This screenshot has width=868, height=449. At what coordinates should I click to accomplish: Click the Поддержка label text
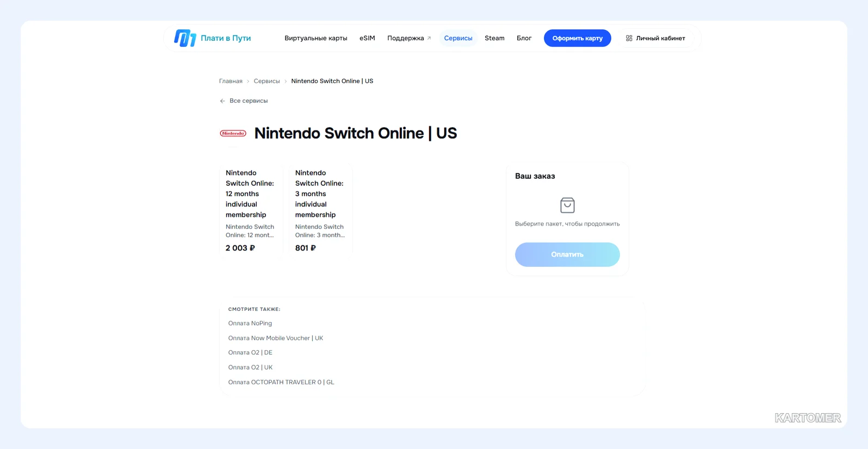click(x=405, y=38)
